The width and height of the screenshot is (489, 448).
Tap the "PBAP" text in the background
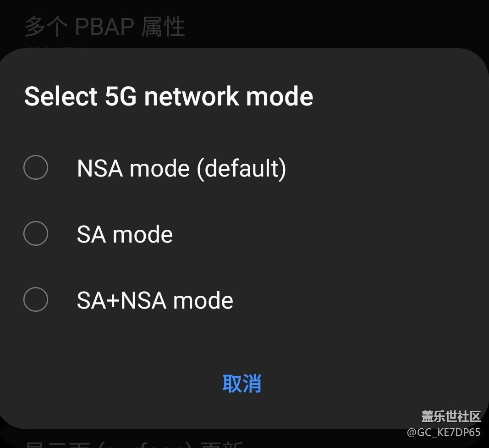[104, 27]
